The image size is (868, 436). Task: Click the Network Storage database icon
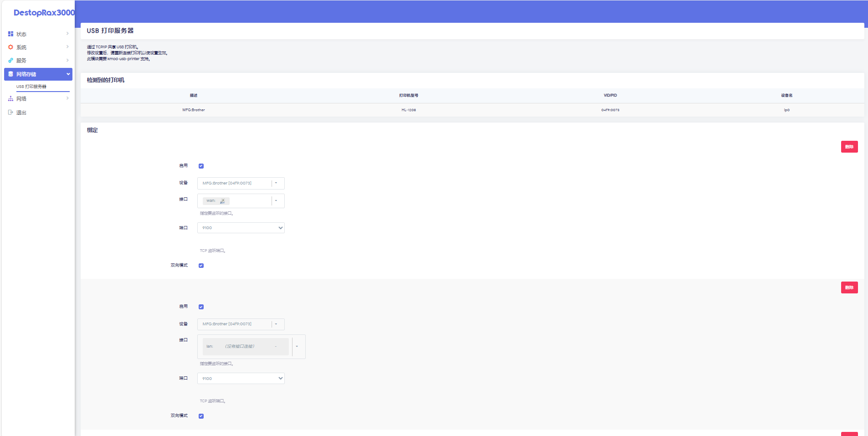10,74
